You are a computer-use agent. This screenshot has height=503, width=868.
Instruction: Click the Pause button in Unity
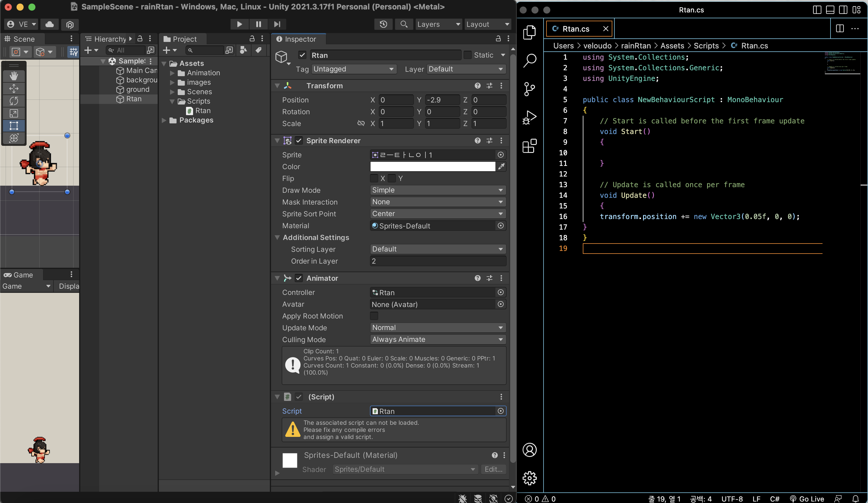click(x=258, y=24)
